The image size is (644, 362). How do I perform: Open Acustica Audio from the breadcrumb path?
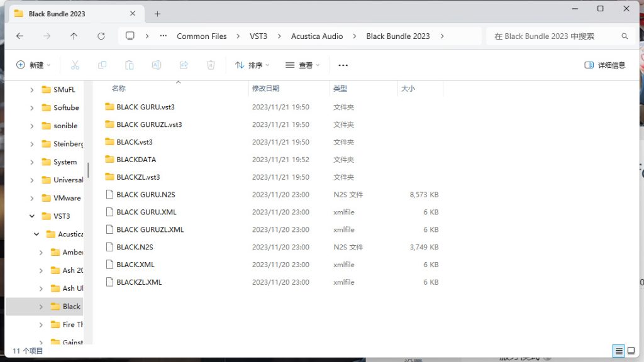[316, 36]
